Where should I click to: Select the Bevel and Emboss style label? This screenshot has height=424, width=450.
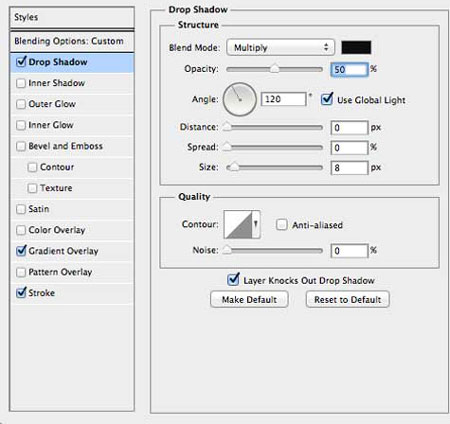tap(66, 146)
